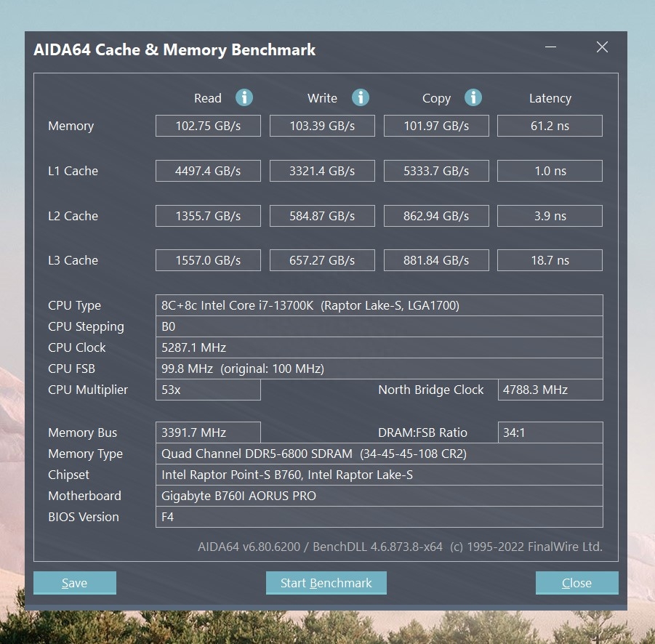Select L1 Cache Write 3321.4 GB/s
The height and width of the screenshot is (644, 655).
pos(322,171)
